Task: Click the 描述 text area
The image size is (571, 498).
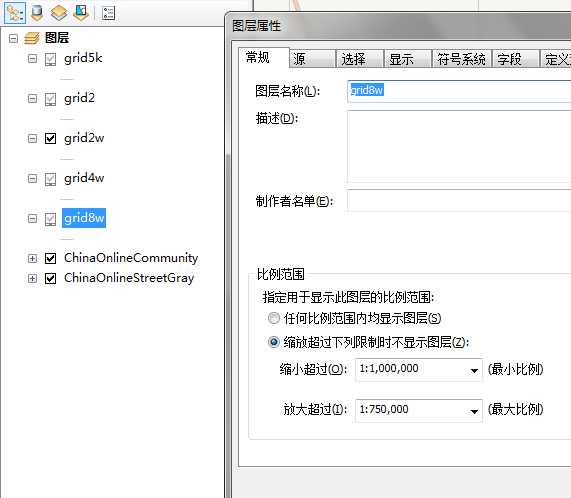Action: pos(459,146)
